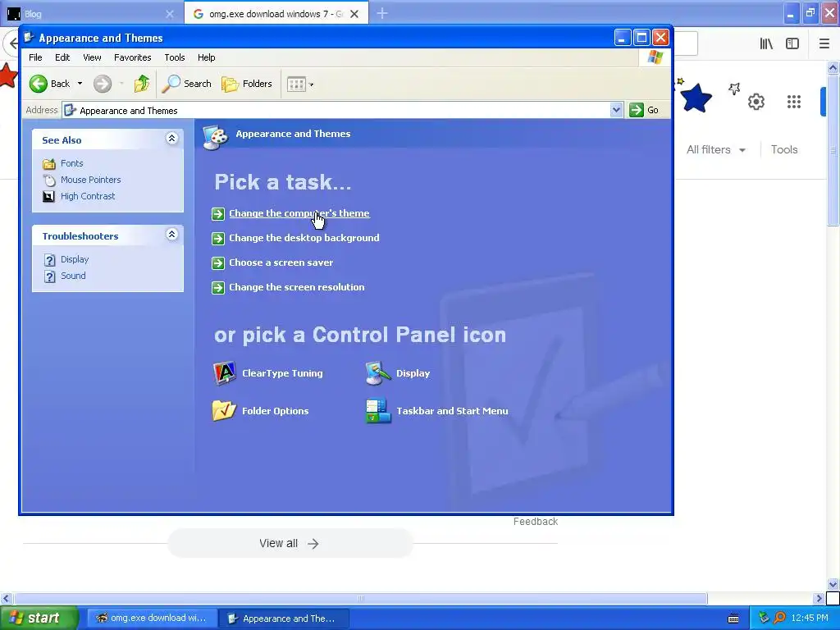Click the Windows flag logo in menu bar
840x630 pixels.
pyautogui.click(x=655, y=57)
